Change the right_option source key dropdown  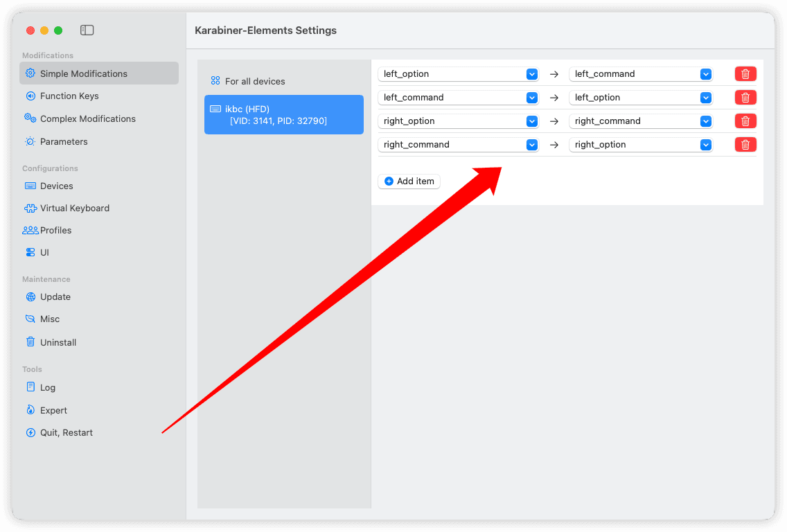point(460,121)
